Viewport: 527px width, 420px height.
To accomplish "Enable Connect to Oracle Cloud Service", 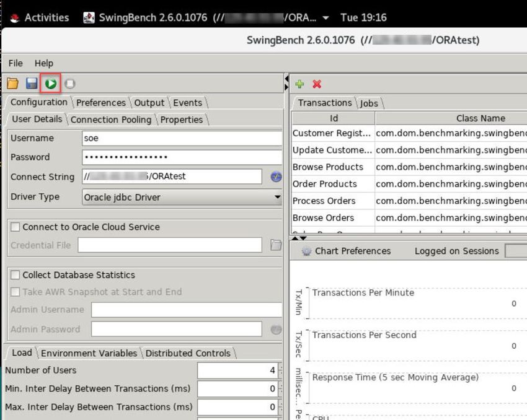I will (15, 227).
